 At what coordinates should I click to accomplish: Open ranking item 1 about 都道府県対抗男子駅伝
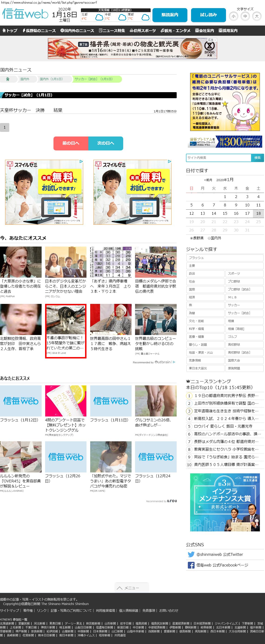(226, 396)
